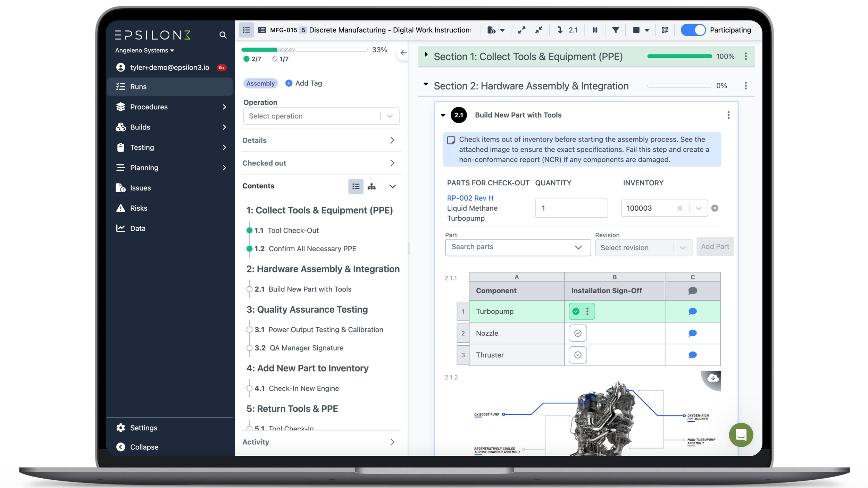Open Builds in the sidebar
This screenshot has width=868, height=488.
[x=170, y=127]
